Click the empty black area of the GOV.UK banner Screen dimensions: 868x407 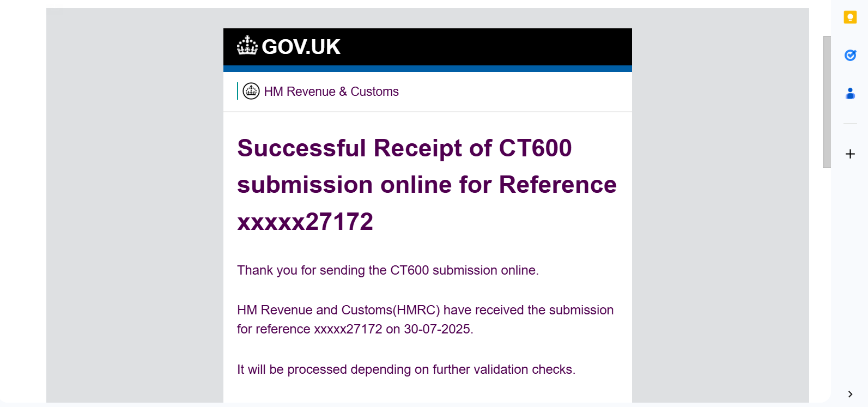tap(490, 47)
